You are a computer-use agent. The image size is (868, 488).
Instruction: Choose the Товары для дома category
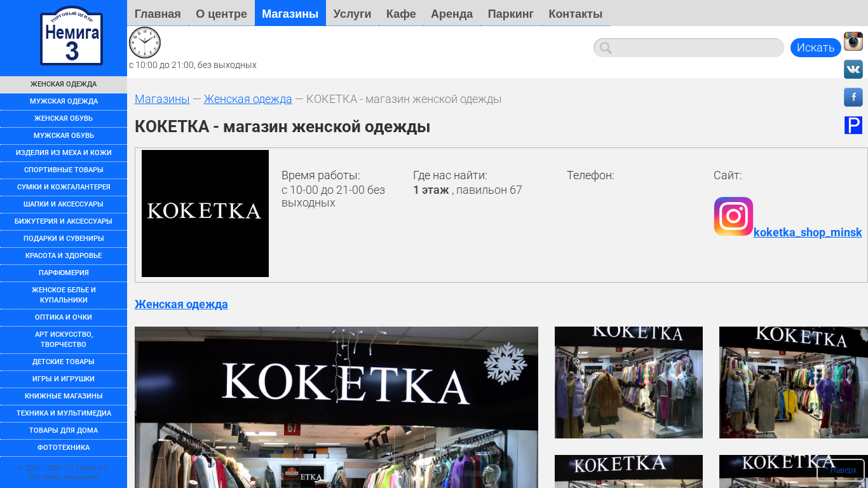pyautogui.click(x=64, y=431)
